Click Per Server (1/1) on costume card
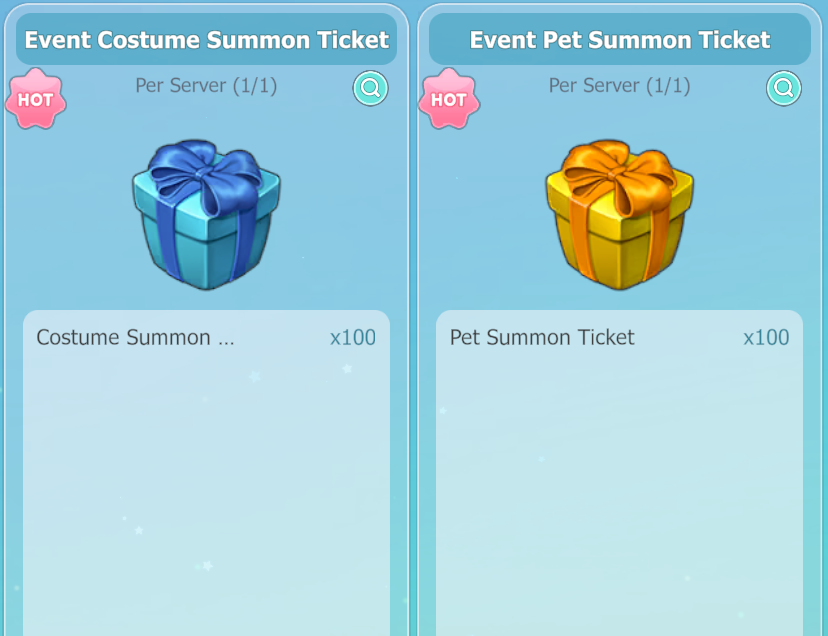 coord(206,86)
